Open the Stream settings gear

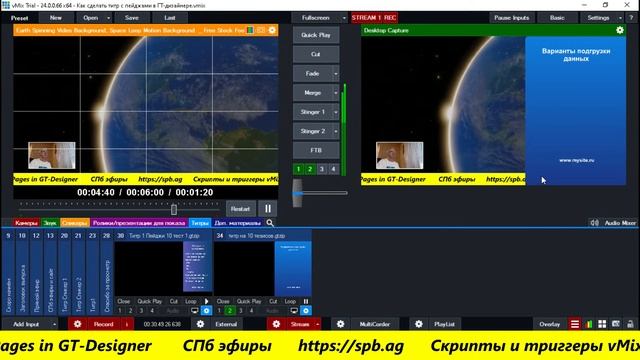(276, 324)
